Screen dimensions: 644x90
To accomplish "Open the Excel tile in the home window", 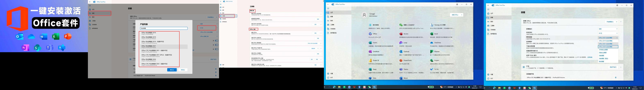I will [443, 35].
